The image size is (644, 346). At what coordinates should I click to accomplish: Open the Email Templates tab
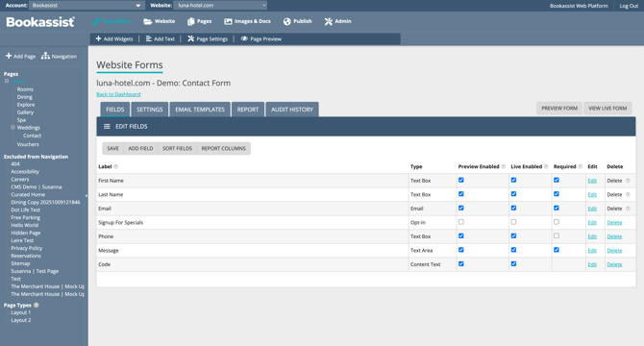point(200,110)
